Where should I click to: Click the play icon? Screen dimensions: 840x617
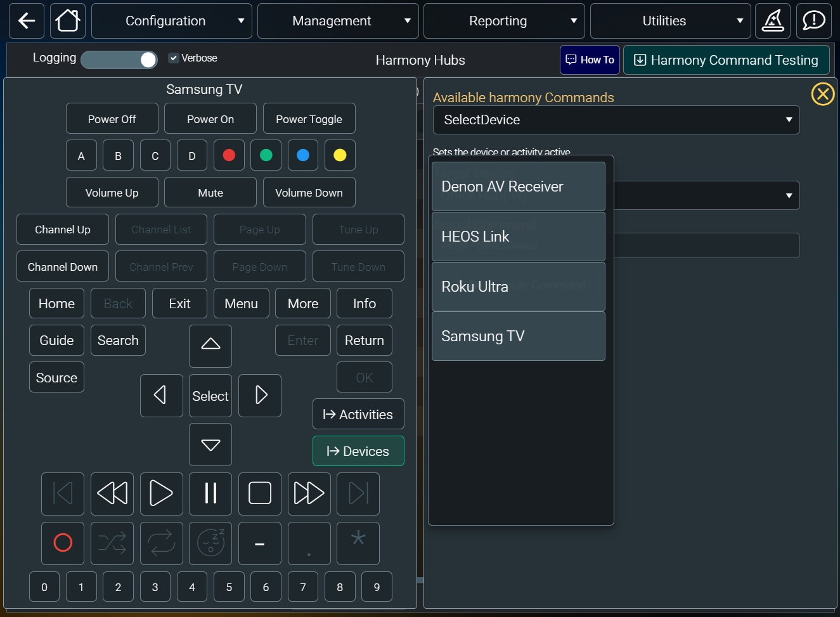tap(161, 494)
